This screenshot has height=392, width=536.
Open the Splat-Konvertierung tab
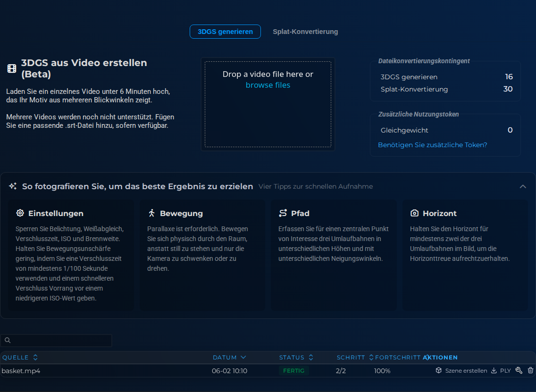tap(305, 32)
